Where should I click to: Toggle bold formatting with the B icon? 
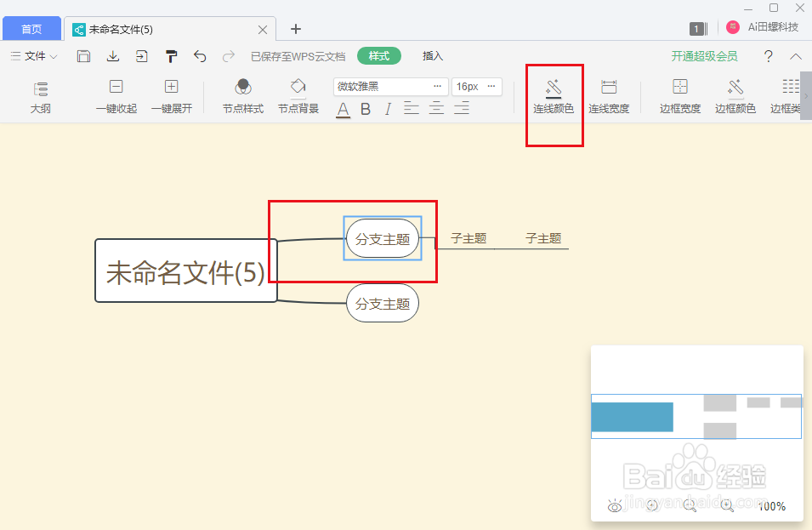point(365,109)
